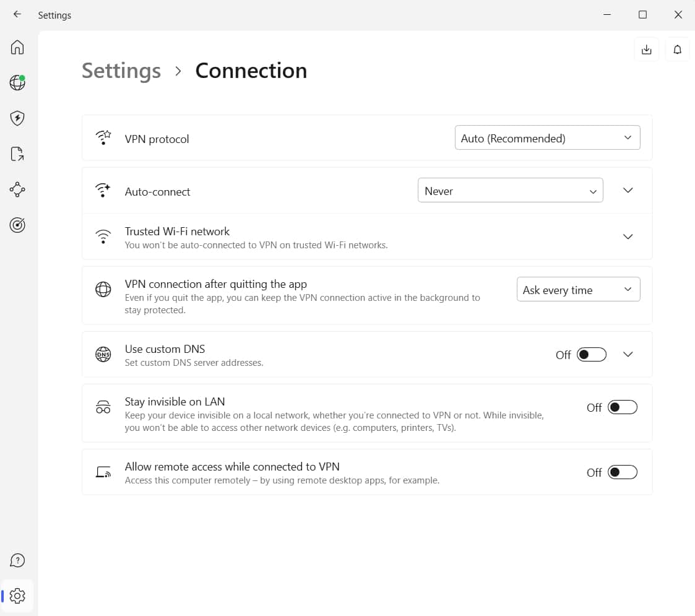This screenshot has width=695, height=616.
Task: Open the file sharing icon in the sidebar
Action: [x=17, y=154]
